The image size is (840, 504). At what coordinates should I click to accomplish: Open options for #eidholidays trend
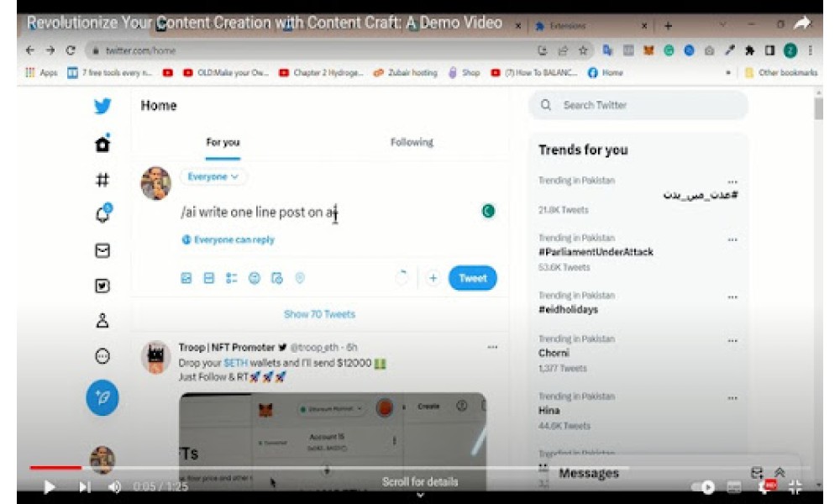pyautogui.click(x=732, y=297)
